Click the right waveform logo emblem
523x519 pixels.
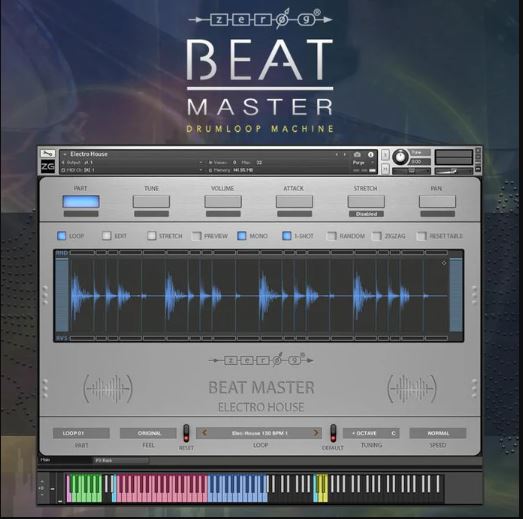tap(412, 388)
